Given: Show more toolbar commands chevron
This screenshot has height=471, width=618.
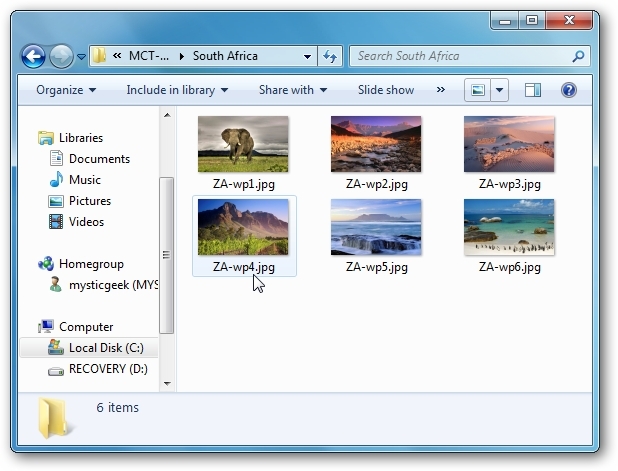Looking at the screenshot, I should [441, 90].
